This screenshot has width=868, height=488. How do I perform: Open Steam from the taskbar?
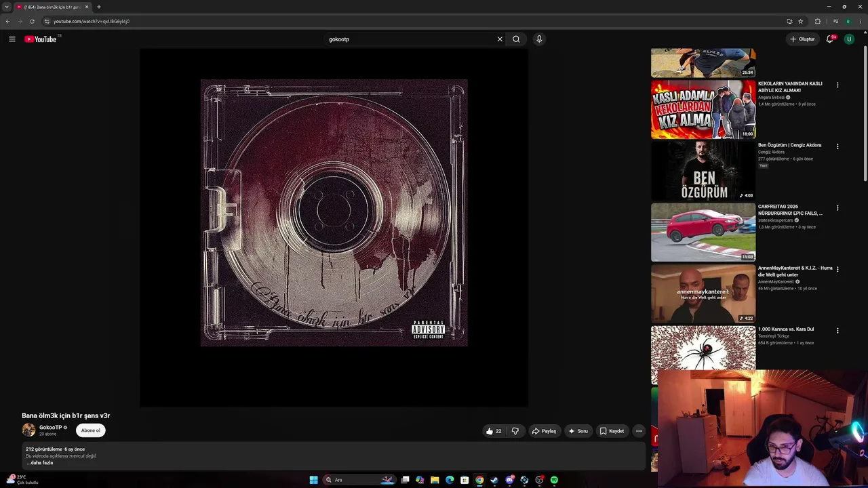(x=494, y=480)
